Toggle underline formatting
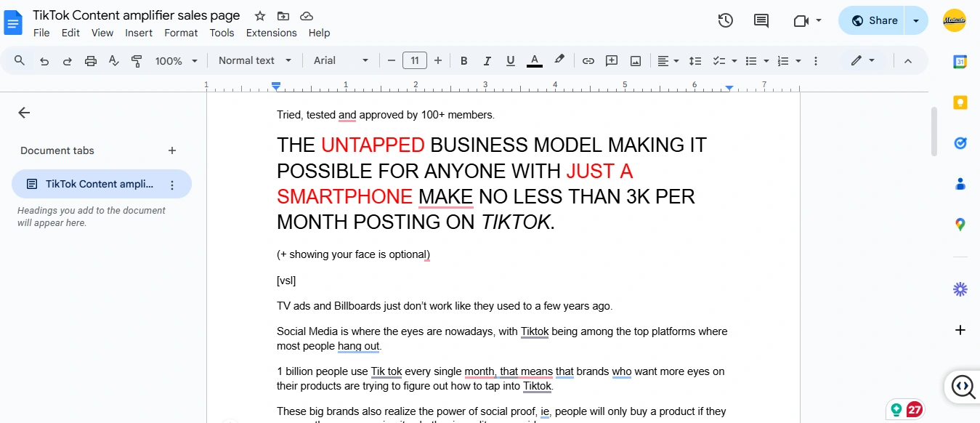 click(511, 61)
